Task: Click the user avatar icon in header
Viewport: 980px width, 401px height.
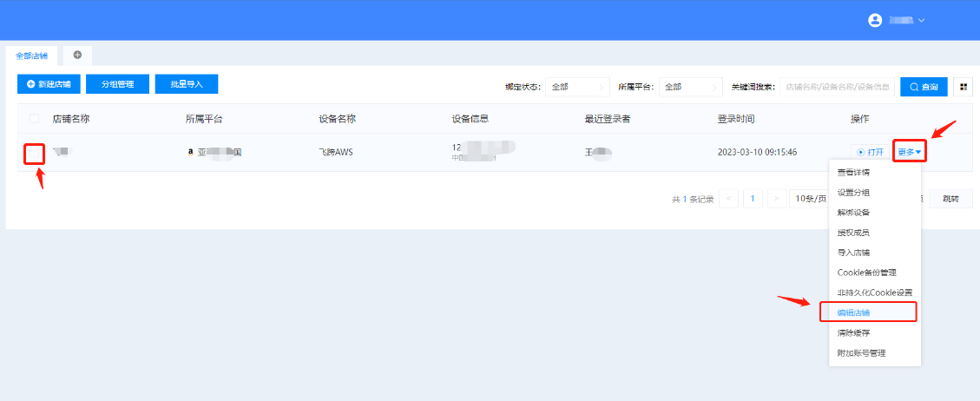Action: [875, 20]
